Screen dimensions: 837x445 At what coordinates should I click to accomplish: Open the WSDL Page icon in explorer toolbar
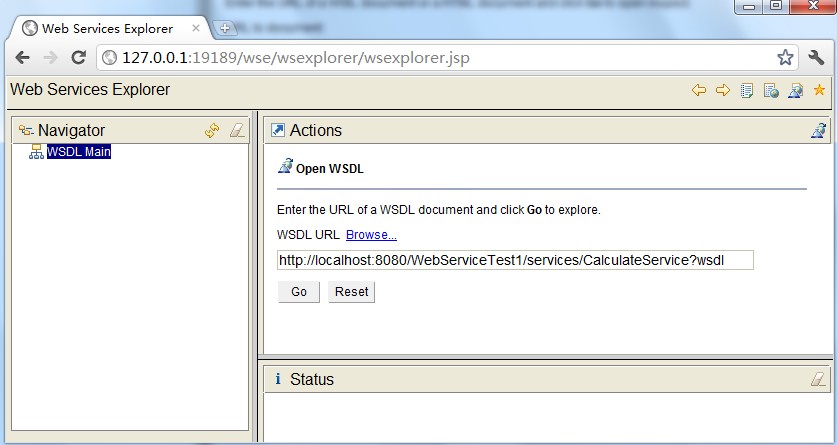tap(795, 91)
